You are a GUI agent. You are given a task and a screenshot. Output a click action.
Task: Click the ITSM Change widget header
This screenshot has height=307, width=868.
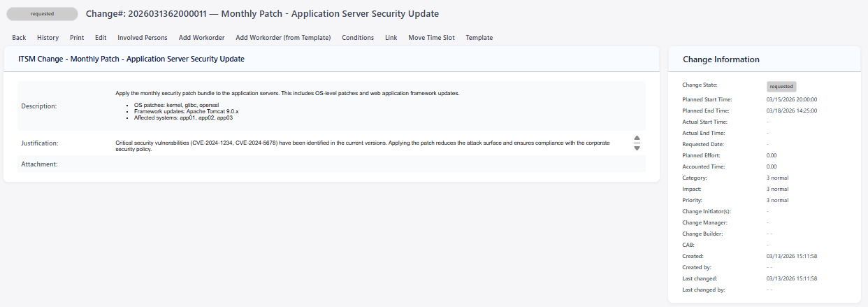[331, 59]
